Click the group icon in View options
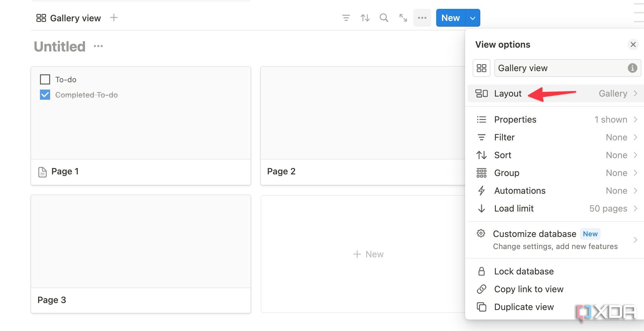This screenshot has height=331, width=644. coord(482,173)
